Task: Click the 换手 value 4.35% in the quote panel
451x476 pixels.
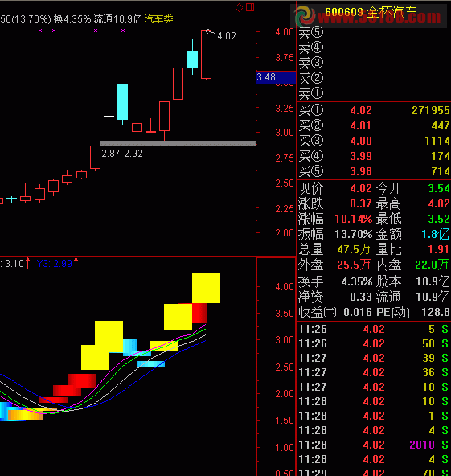Action: (x=357, y=281)
